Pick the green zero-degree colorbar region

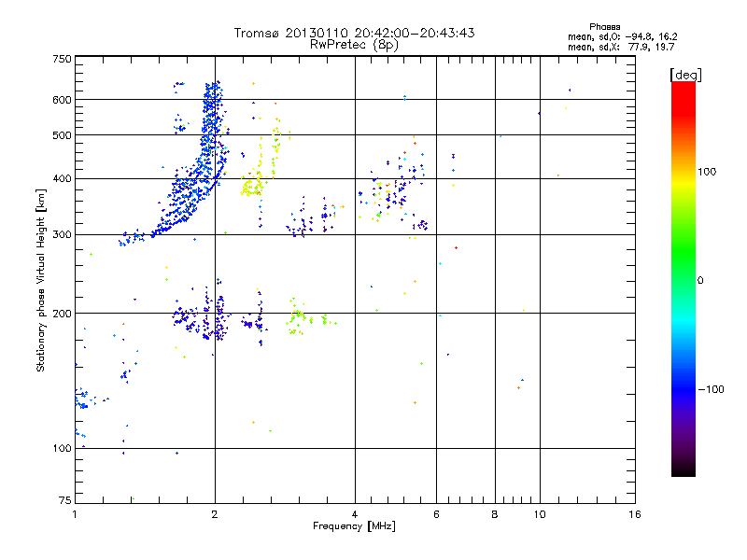pos(684,279)
